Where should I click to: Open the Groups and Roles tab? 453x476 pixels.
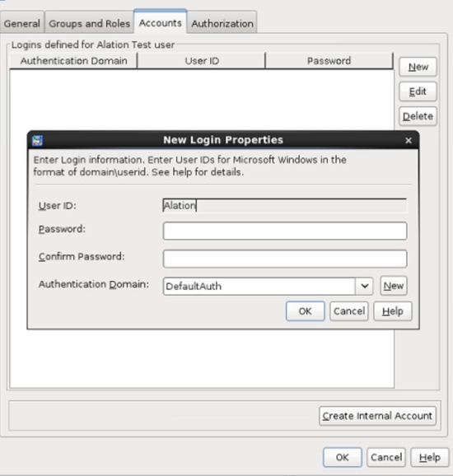point(89,23)
